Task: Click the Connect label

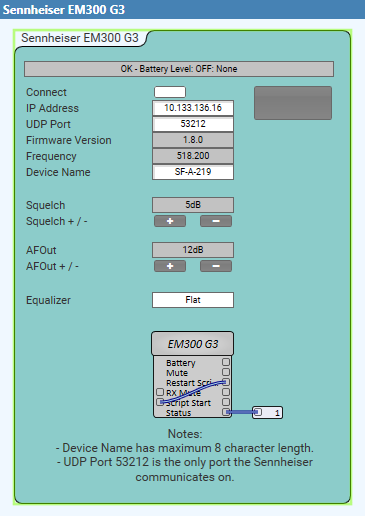Action: coord(46,92)
